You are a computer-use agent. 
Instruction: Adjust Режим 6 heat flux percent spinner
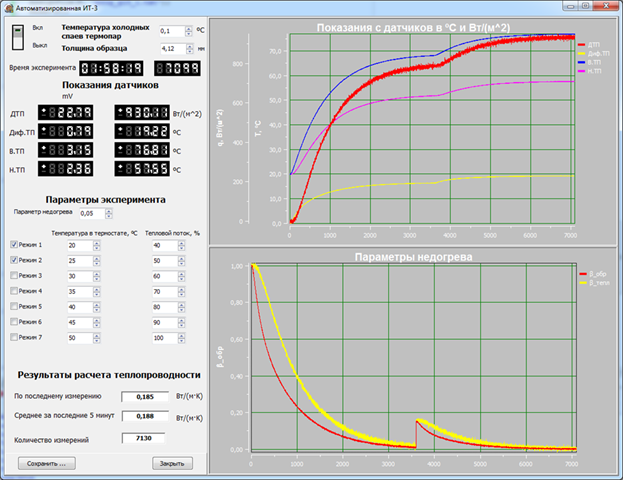182,323
